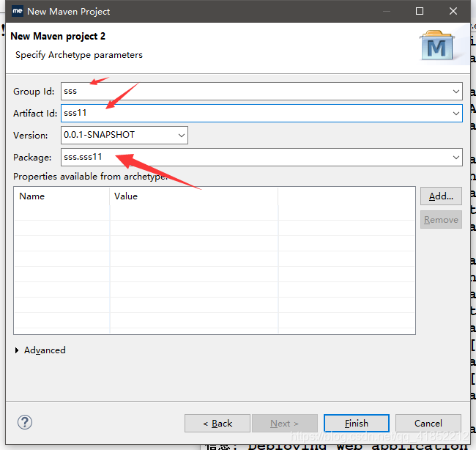Click the MyEclipse 'me' title bar icon
This screenshot has width=476, height=450.
coord(18,11)
